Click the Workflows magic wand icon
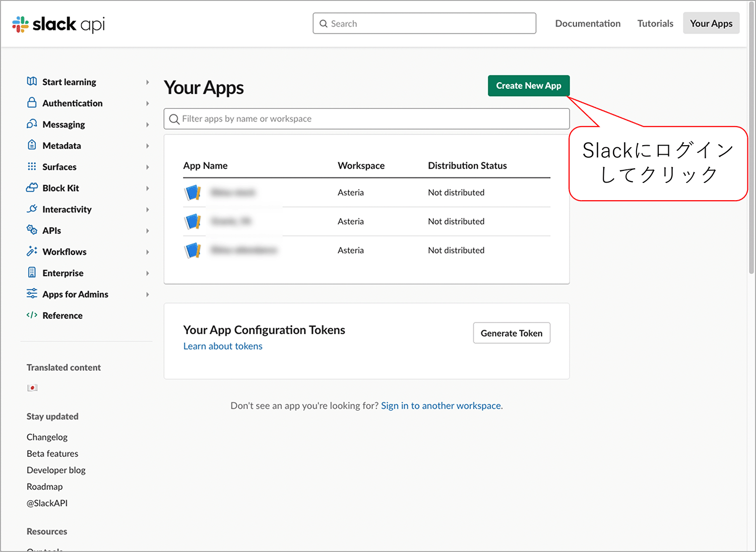The width and height of the screenshot is (756, 552). 32,251
